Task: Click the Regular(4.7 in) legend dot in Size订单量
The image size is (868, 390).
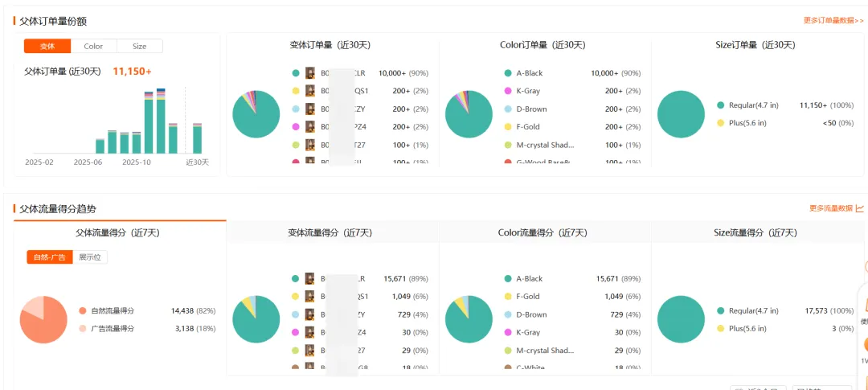Action: (x=720, y=105)
